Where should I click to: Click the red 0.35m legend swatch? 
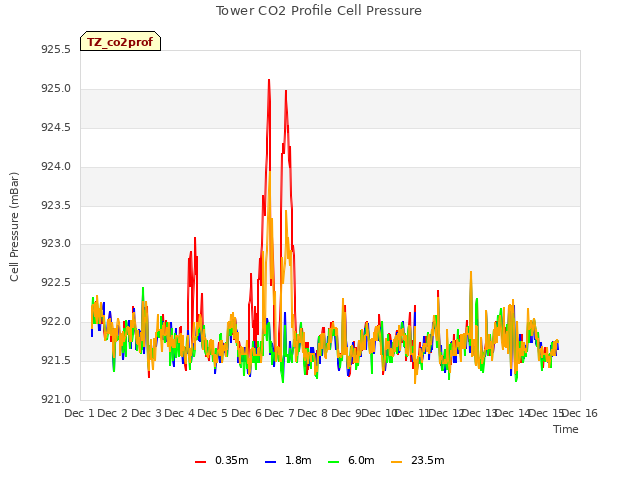tap(200, 462)
